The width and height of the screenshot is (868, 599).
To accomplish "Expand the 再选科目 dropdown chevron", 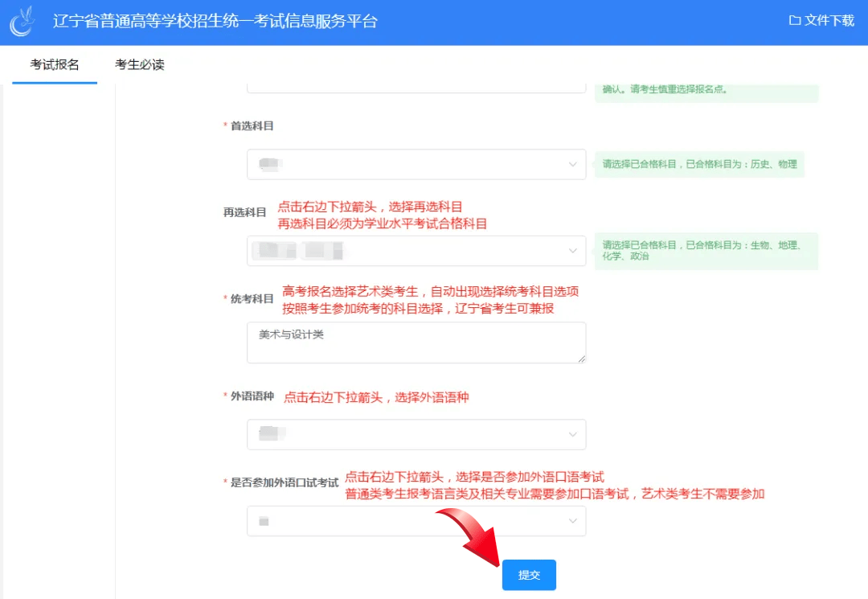I will [x=572, y=251].
